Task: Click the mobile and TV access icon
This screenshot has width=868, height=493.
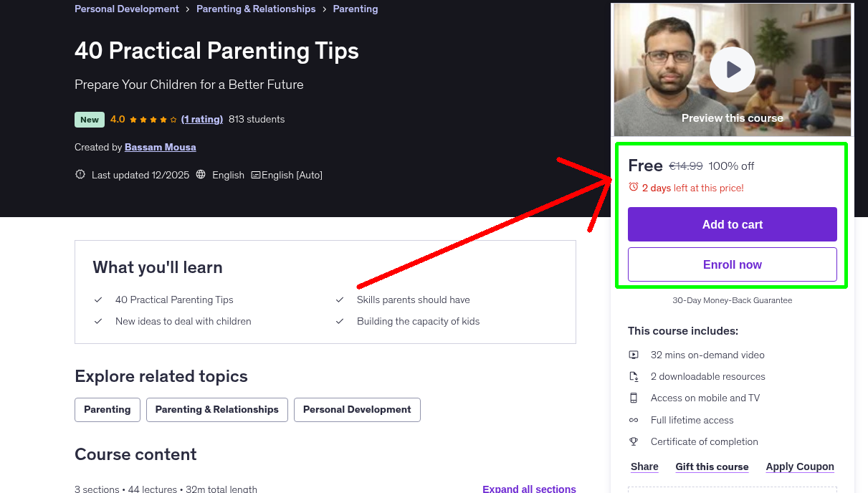Action: 634,398
